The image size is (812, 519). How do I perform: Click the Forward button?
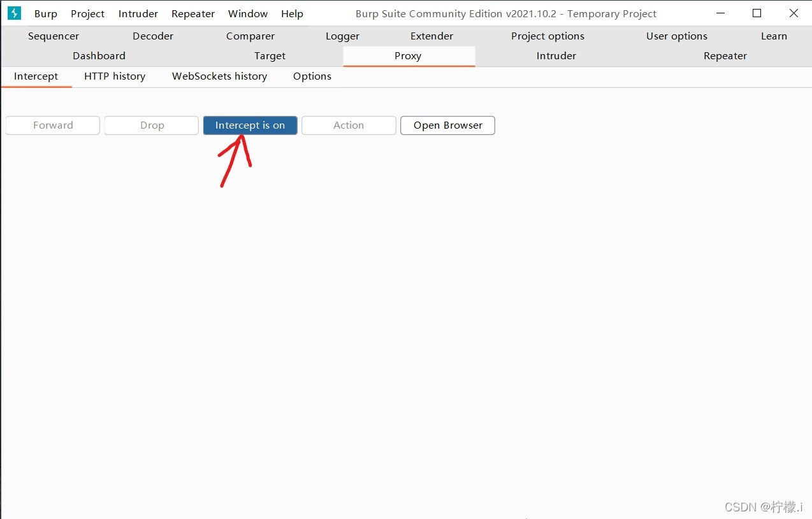point(53,125)
